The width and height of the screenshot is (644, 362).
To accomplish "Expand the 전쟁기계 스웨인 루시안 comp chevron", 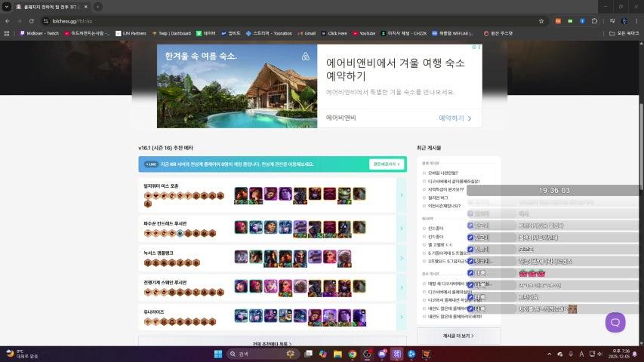I will 401,287.
